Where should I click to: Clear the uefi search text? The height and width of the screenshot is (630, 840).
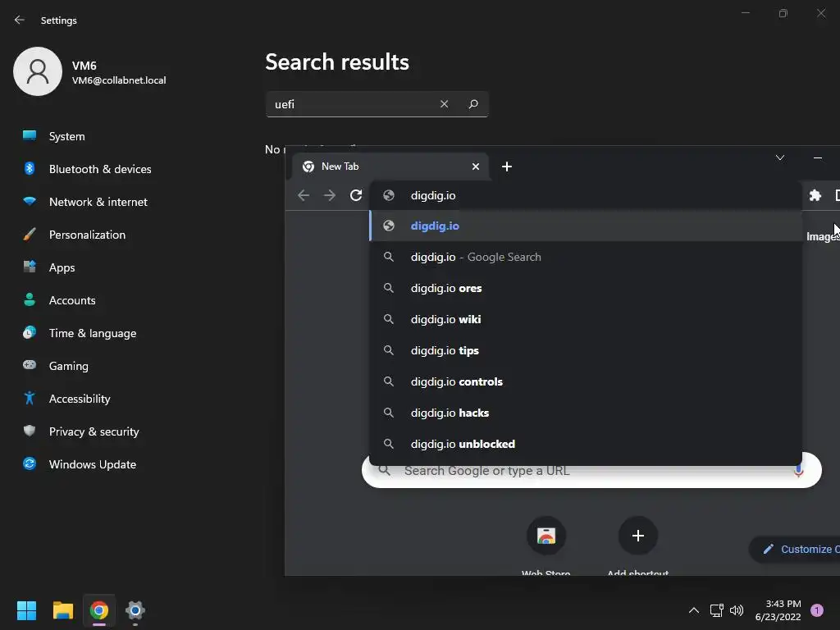(444, 104)
